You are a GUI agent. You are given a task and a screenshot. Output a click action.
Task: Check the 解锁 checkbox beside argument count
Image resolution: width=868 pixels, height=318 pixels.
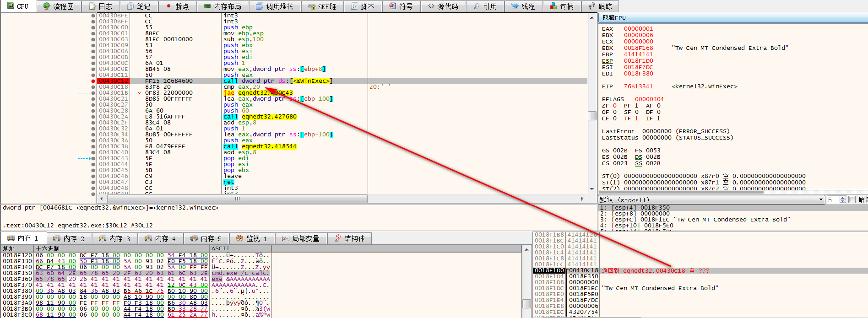tap(852, 199)
